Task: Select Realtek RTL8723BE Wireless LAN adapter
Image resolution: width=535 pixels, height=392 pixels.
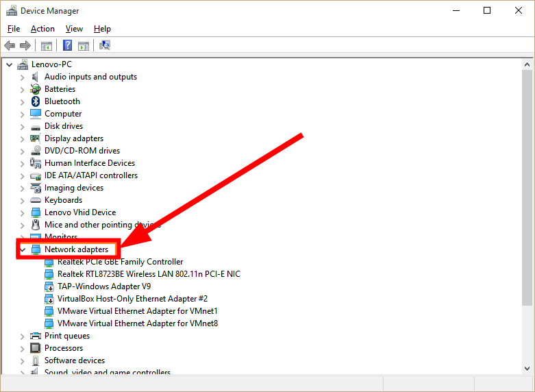Action: click(x=149, y=274)
